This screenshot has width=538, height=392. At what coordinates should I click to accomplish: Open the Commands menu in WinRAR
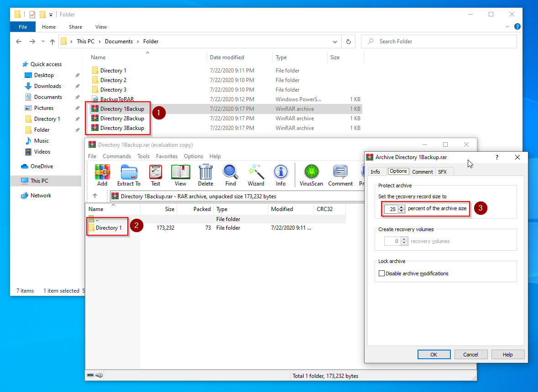click(x=117, y=156)
